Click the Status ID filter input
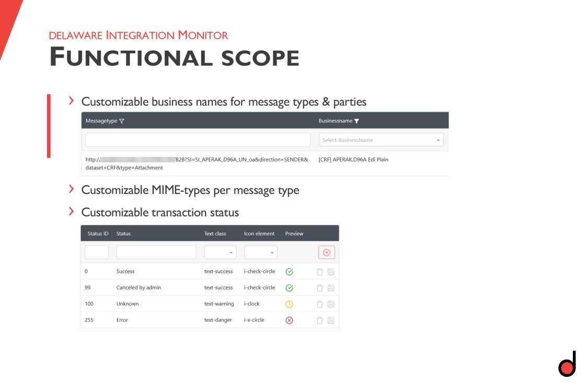 pyautogui.click(x=97, y=252)
